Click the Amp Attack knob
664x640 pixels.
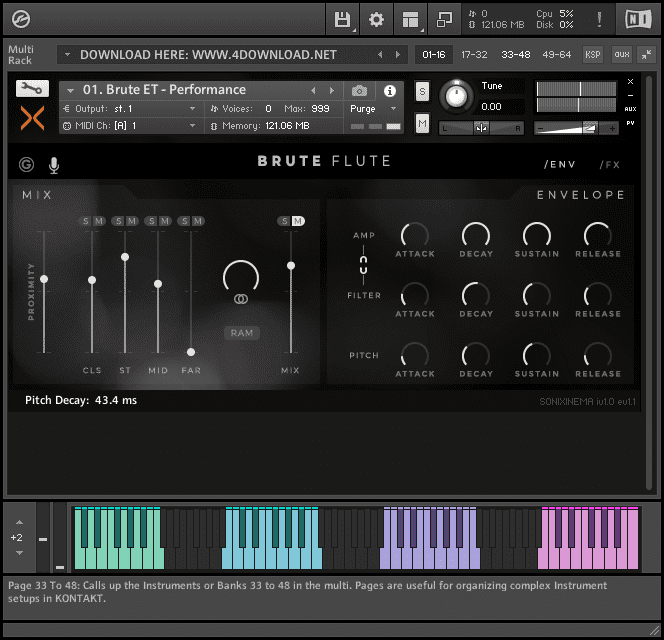click(415, 235)
